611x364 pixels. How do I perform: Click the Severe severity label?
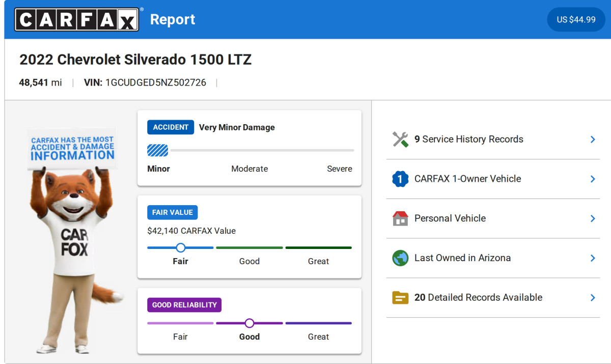(x=340, y=169)
